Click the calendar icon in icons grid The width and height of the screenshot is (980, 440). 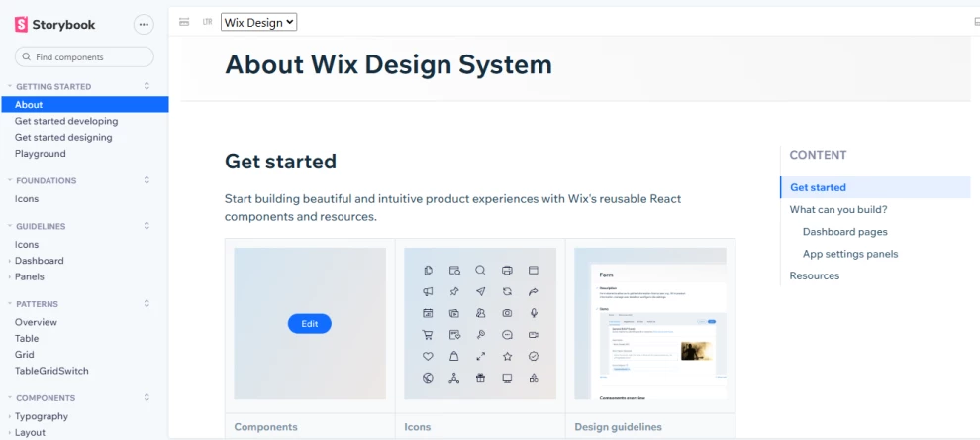(x=428, y=313)
